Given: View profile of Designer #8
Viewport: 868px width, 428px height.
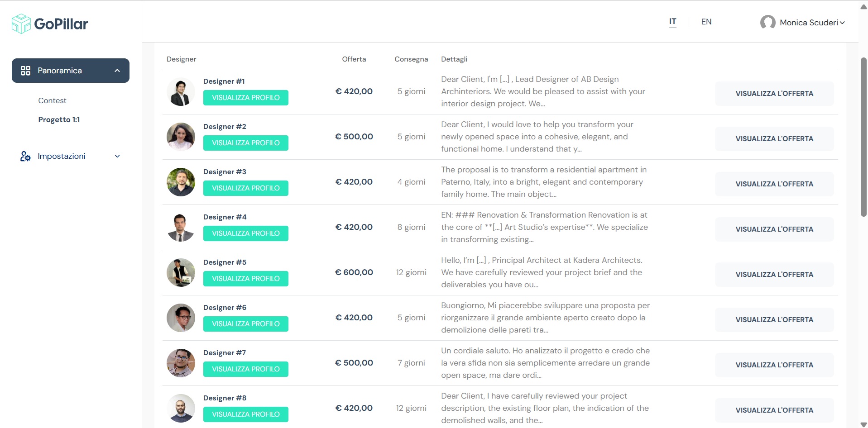Looking at the screenshot, I should (x=246, y=414).
